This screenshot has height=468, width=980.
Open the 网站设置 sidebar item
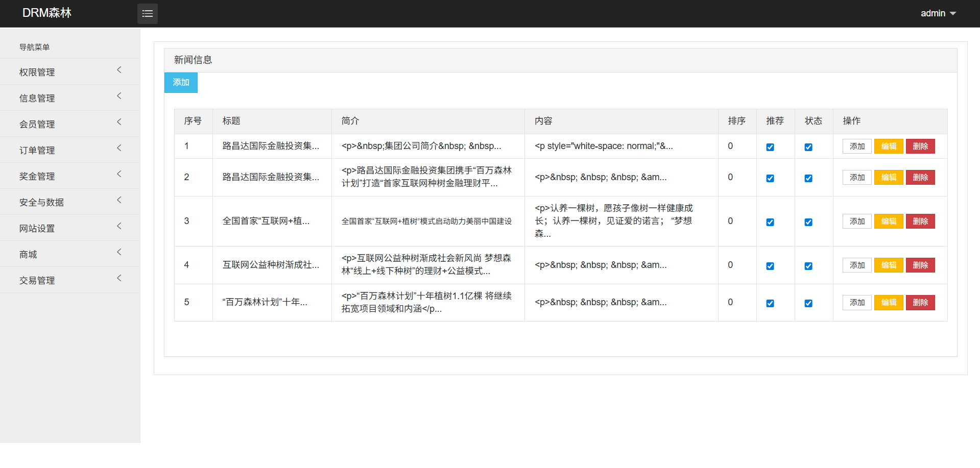(70, 228)
